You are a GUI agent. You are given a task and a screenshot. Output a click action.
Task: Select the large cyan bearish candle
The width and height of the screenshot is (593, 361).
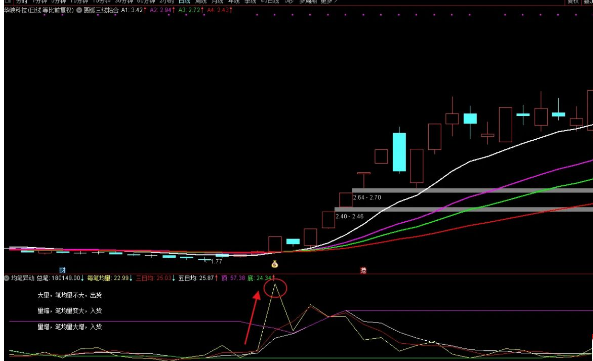pos(399,152)
